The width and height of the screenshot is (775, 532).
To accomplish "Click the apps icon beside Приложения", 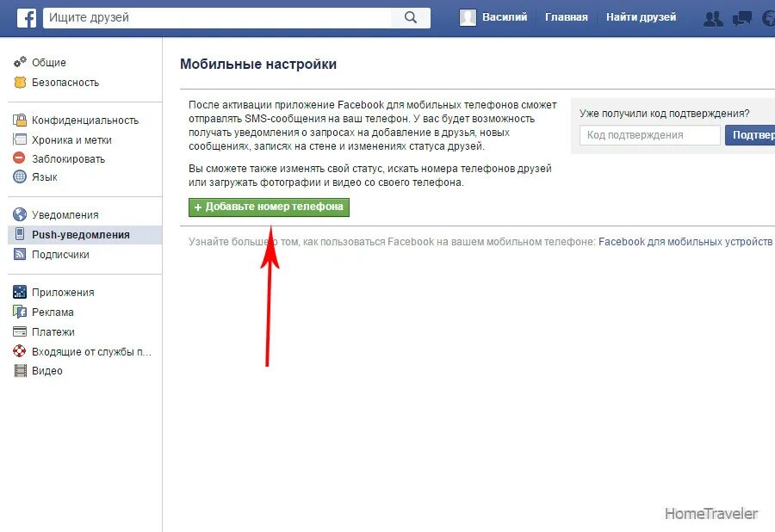I will click(x=20, y=292).
